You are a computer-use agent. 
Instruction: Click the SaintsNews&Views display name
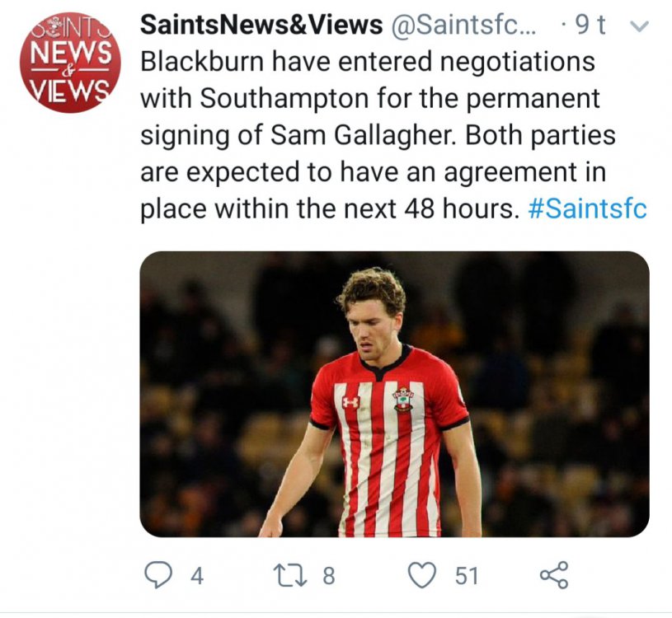(x=261, y=26)
